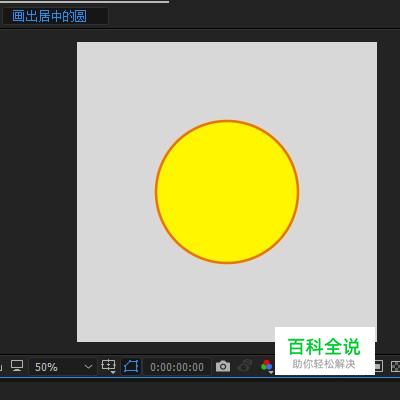Click the composition tab 画出居中的圆
The image size is (400, 400).
55,16
